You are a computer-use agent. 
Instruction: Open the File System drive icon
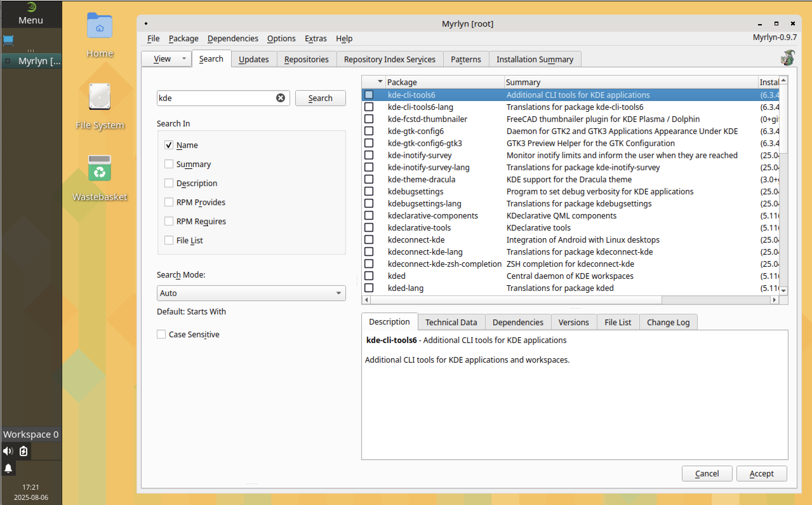point(99,97)
